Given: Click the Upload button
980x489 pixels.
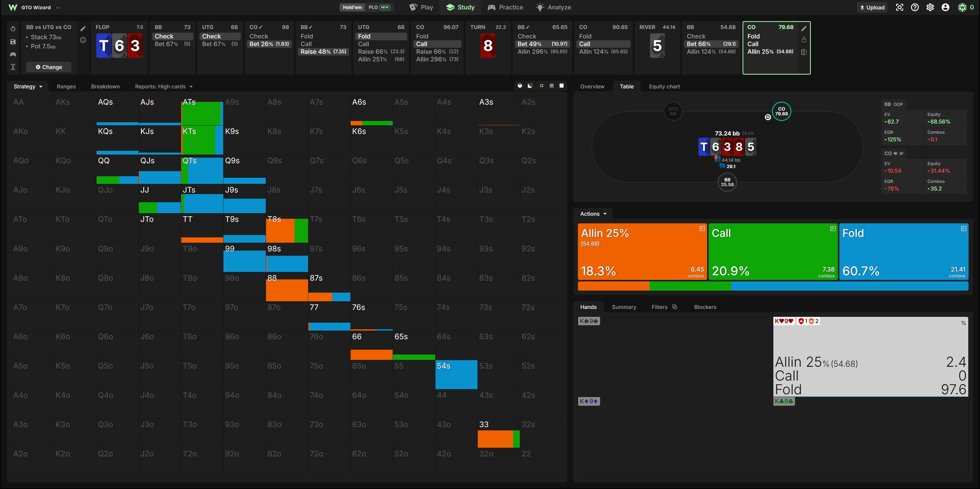Looking at the screenshot, I should pyautogui.click(x=872, y=7).
